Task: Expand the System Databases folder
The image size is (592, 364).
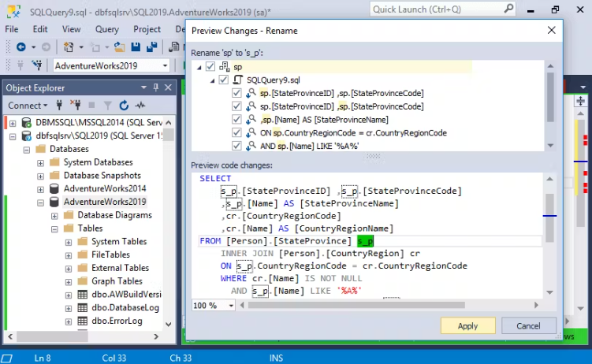Action: pos(40,163)
